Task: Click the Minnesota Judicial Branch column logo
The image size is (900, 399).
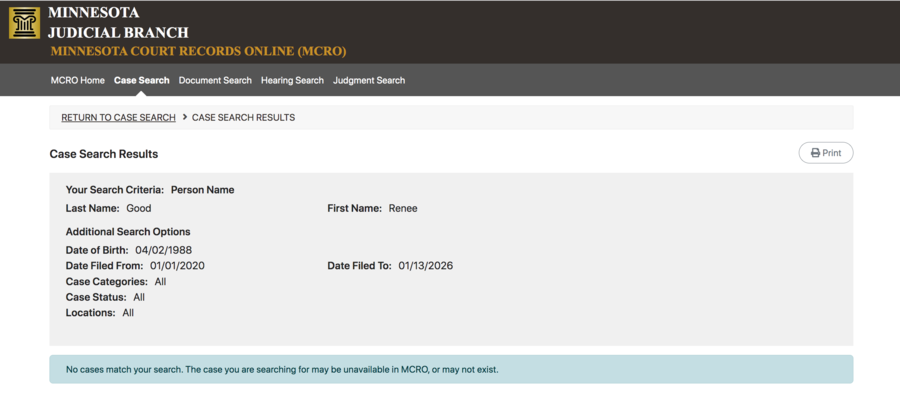Action: (25, 23)
